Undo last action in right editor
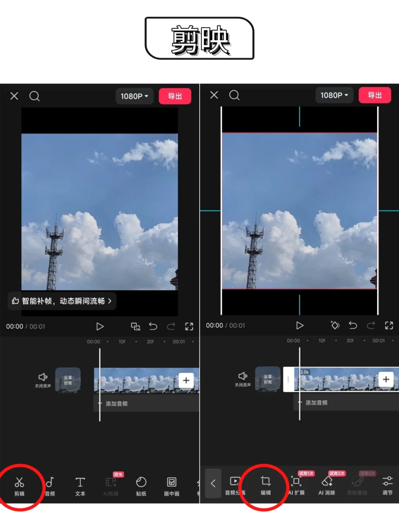Image resolution: width=399 pixels, height=532 pixels. point(353,325)
